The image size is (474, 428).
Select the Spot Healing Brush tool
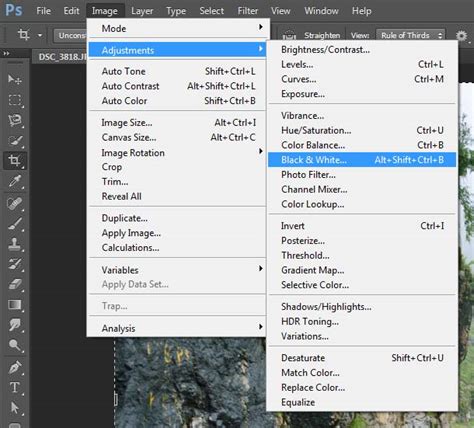click(15, 203)
